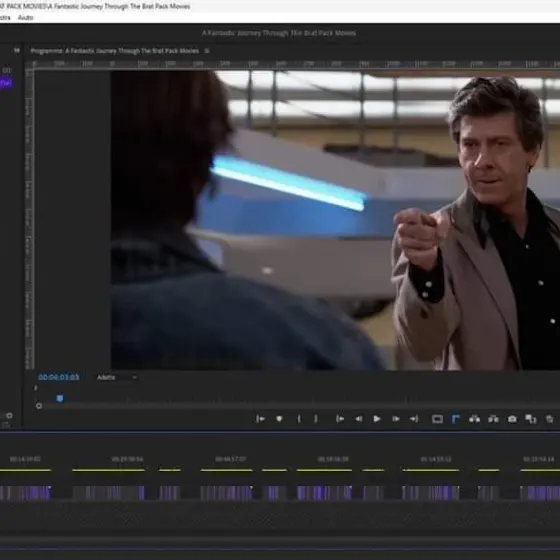
Task: Click the zoom scroll bar left handle
Action: pos(39,406)
